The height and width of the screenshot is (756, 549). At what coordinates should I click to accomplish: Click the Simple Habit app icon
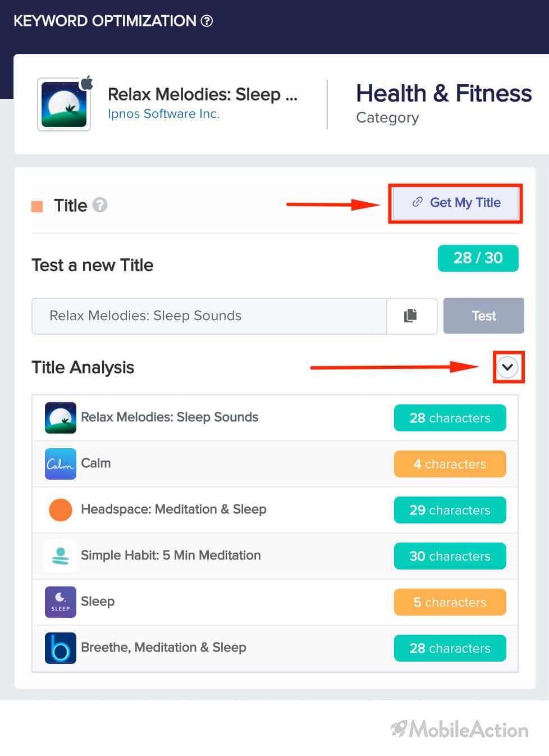(x=61, y=556)
